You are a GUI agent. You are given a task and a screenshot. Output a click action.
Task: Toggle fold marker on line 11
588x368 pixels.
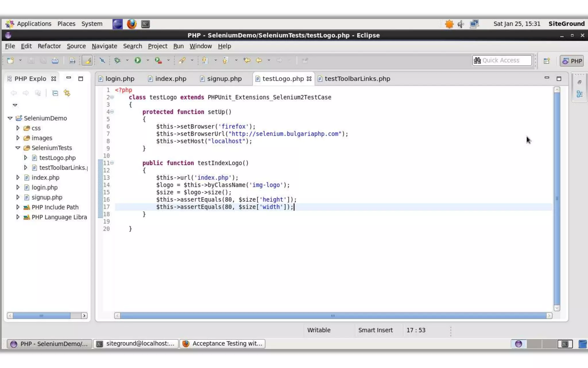[x=112, y=163]
